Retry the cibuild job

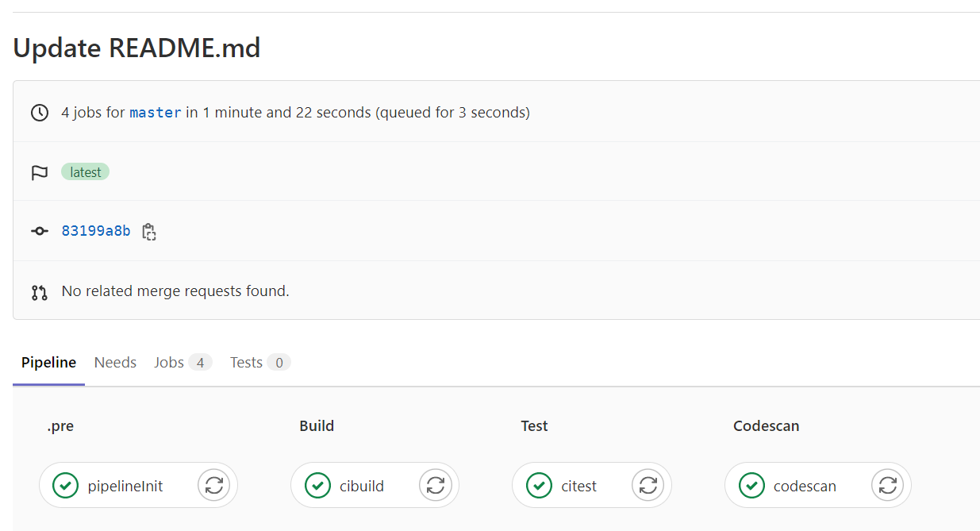coord(435,485)
